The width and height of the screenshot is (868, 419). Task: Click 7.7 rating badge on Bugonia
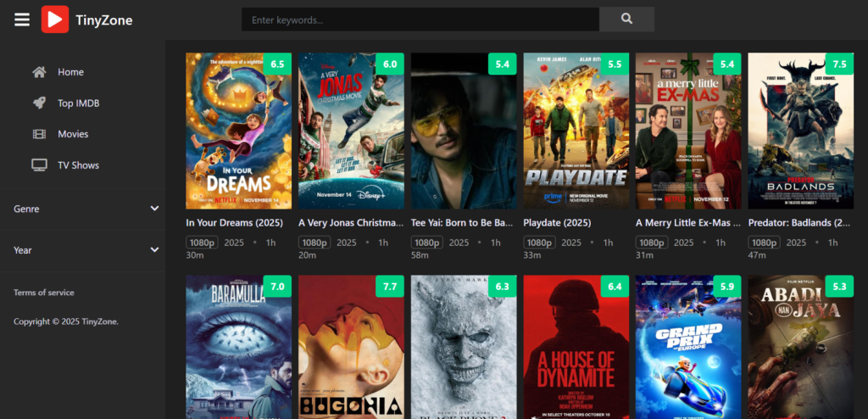tap(390, 287)
